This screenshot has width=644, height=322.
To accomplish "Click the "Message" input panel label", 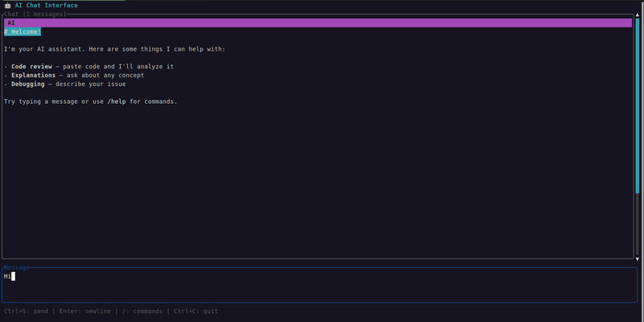I will (x=16, y=267).
